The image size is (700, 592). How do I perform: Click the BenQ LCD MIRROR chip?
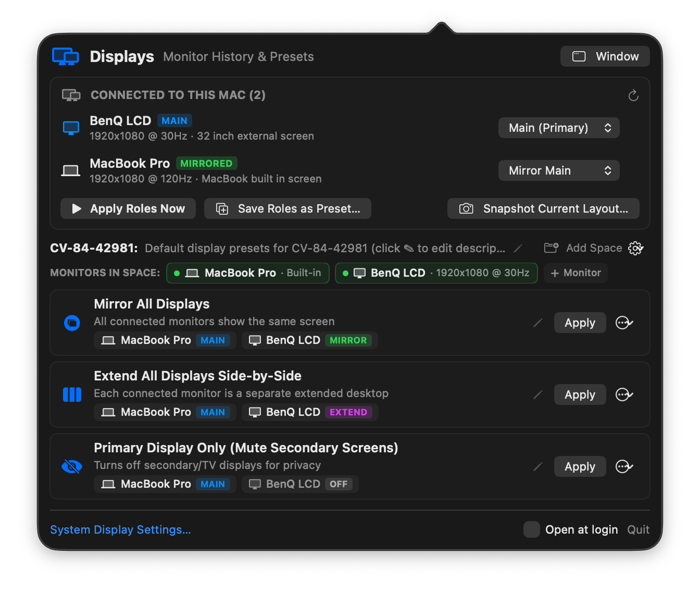(310, 340)
